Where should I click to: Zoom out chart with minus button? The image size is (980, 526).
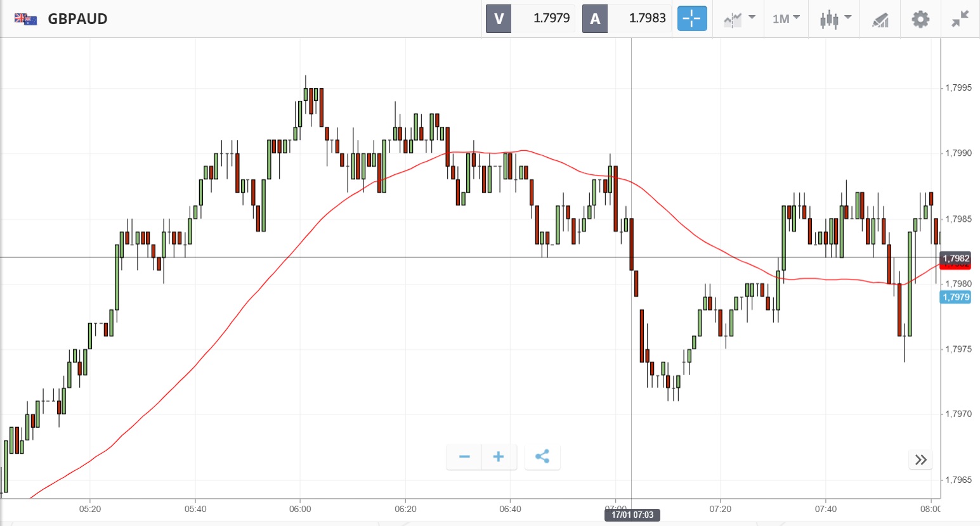click(464, 457)
